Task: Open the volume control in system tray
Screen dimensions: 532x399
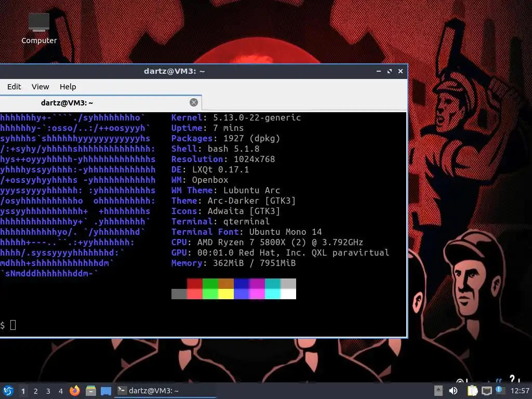Action: pos(453,391)
